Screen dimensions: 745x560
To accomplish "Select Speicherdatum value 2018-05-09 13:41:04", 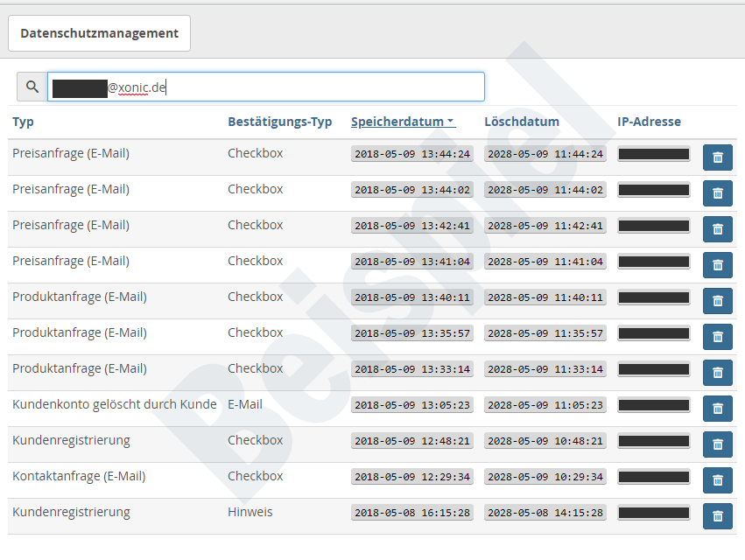I will [x=412, y=262].
